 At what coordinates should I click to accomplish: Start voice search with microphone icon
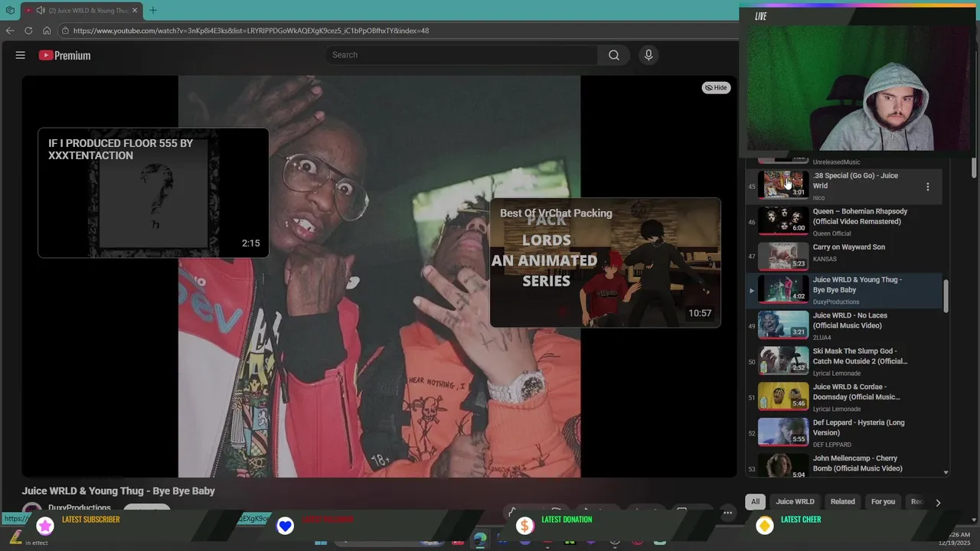pos(648,55)
